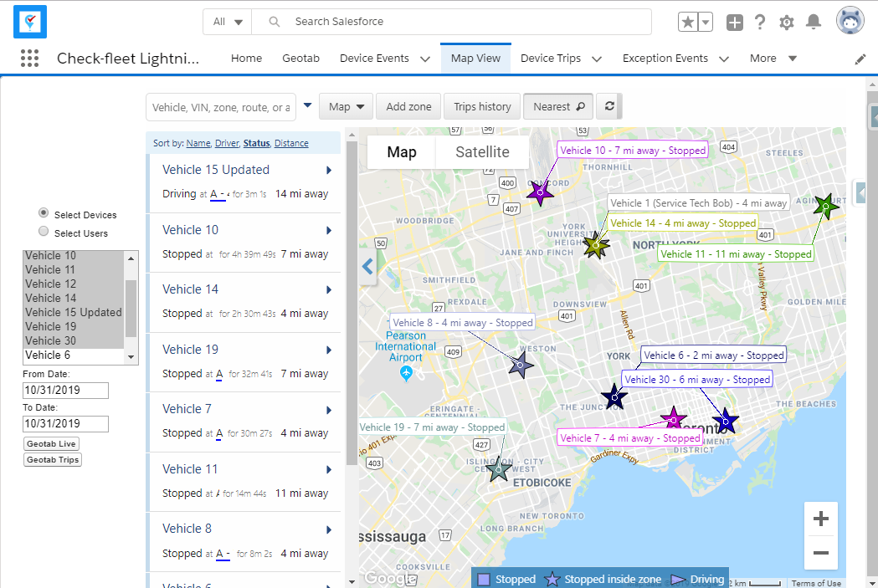Expand the Device Events tab menu

(x=425, y=59)
